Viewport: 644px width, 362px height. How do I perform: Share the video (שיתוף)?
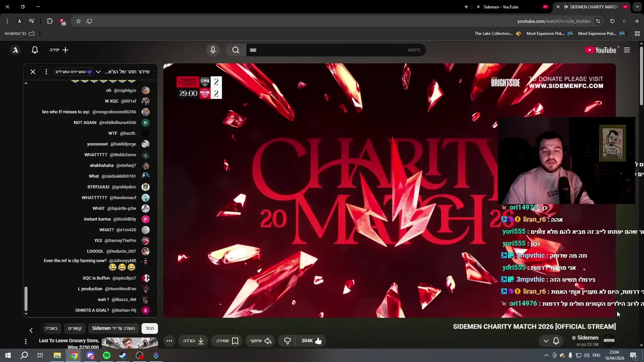(x=261, y=341)
